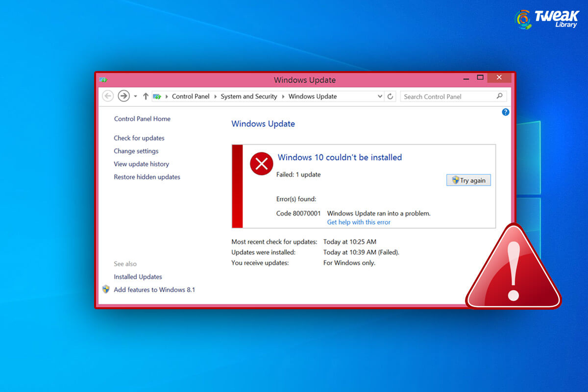Click the Refresh button in address bar
The height and width of the screenshot is (392, 588).
click(391, 97)
